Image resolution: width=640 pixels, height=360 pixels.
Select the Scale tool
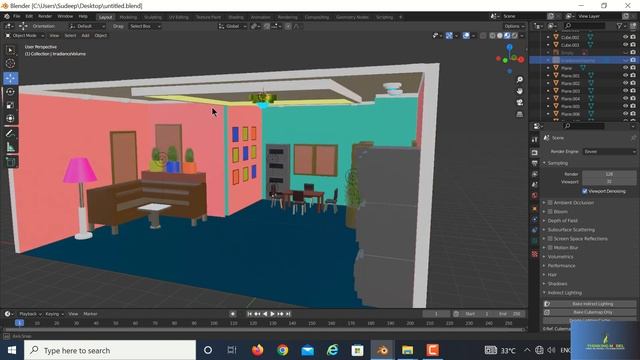[x=11, y=105]
